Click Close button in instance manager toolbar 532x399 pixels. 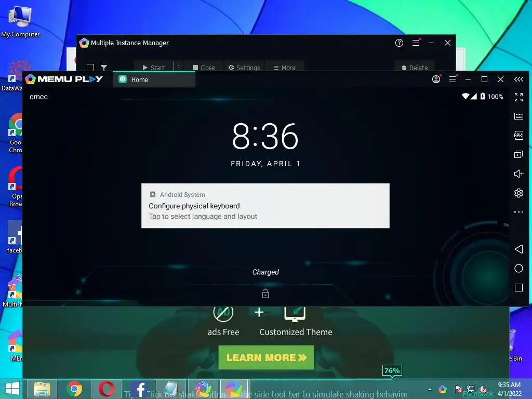(x=204, y=68)
